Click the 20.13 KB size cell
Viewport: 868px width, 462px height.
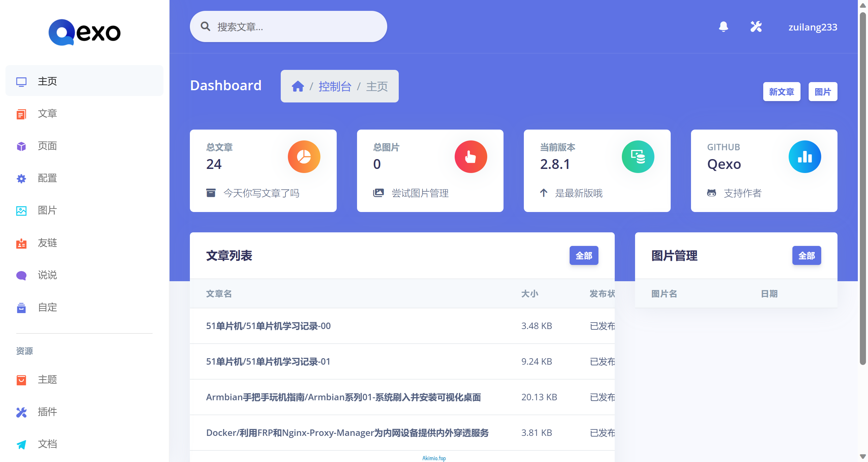539,397
